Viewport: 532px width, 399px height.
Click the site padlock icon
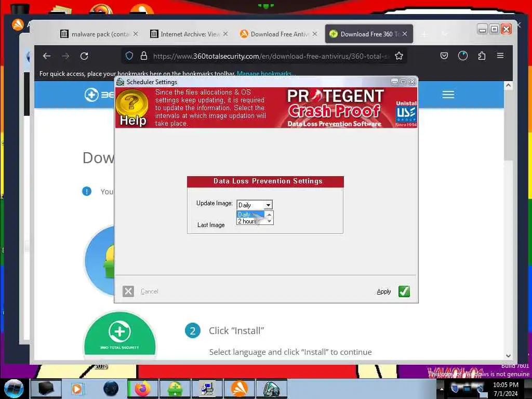[x=144, y=56]
